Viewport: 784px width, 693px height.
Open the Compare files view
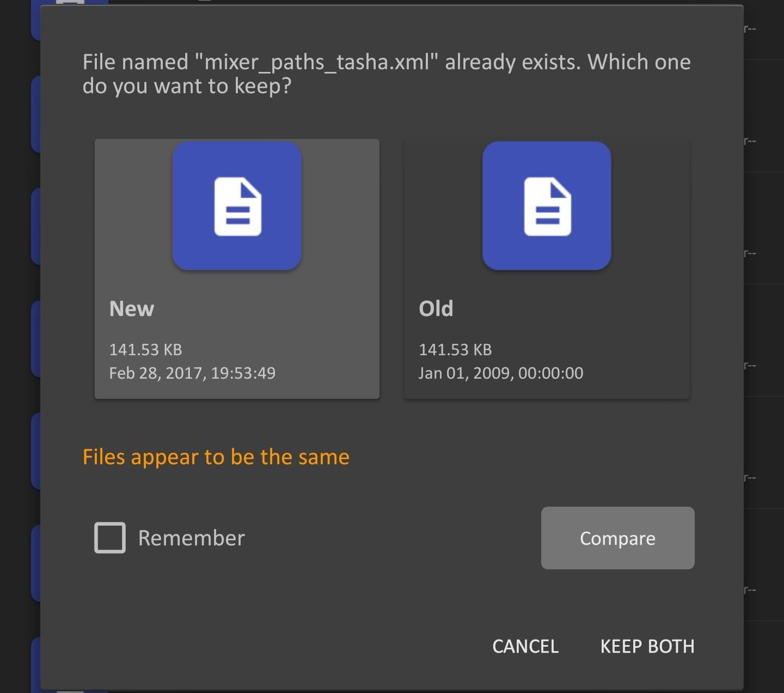pyautogui.click(x=617, y=538)
